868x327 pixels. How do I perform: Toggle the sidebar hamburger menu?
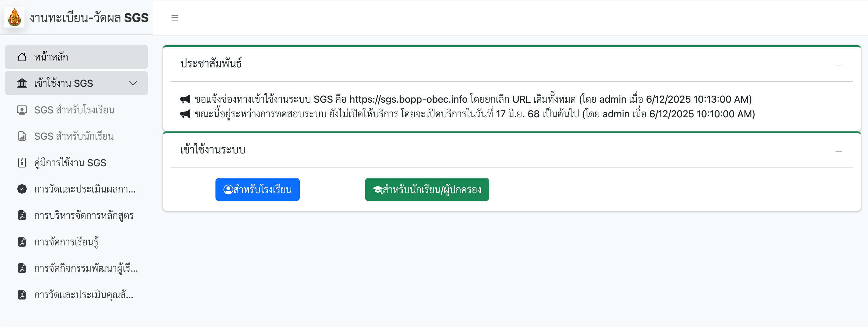click(175, 18)
